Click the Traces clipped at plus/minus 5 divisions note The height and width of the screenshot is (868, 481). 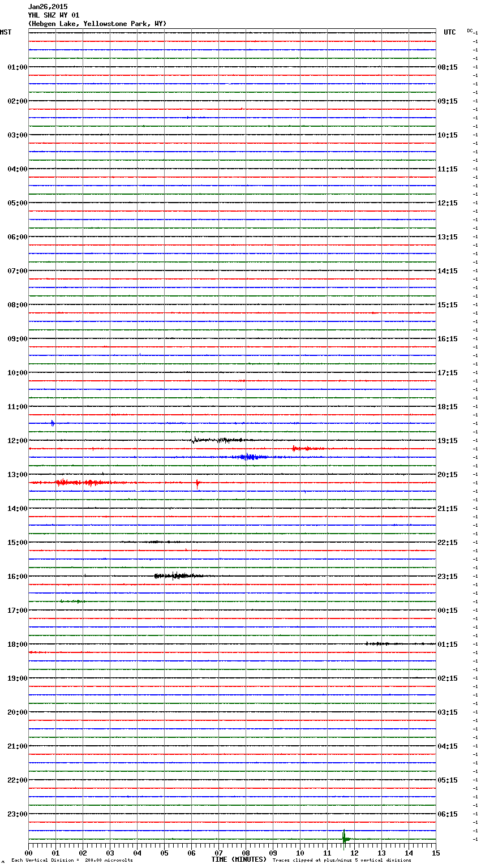click(342, 860)
